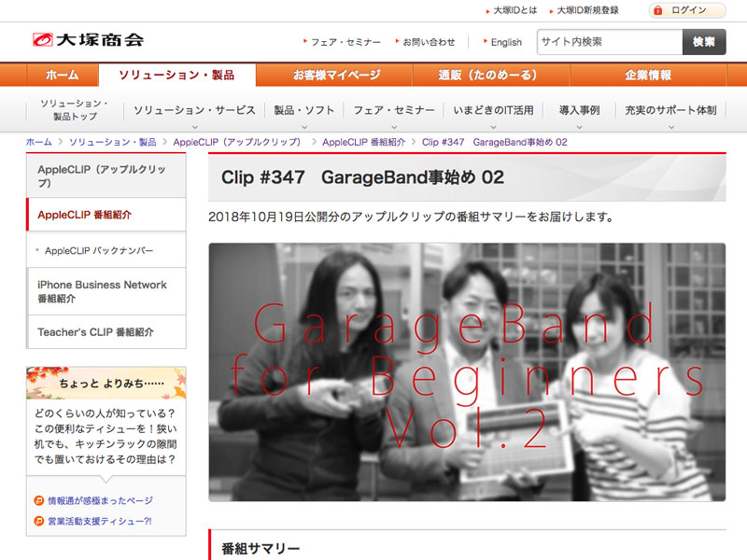
Task: Click the lock icon beside ログイン
Action: 658,10
